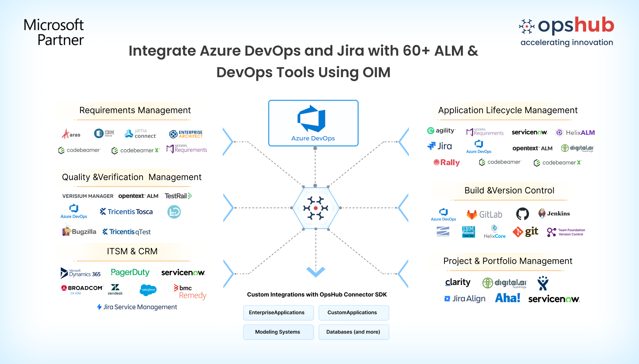Click the Jira logo in ALM section
This screenshot has height=364, width=639.
click(x=440, y=146)
